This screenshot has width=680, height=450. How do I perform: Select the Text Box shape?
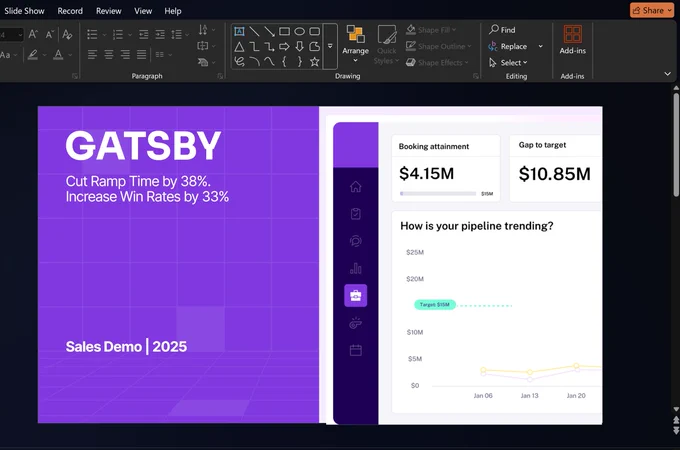(239, 31)
